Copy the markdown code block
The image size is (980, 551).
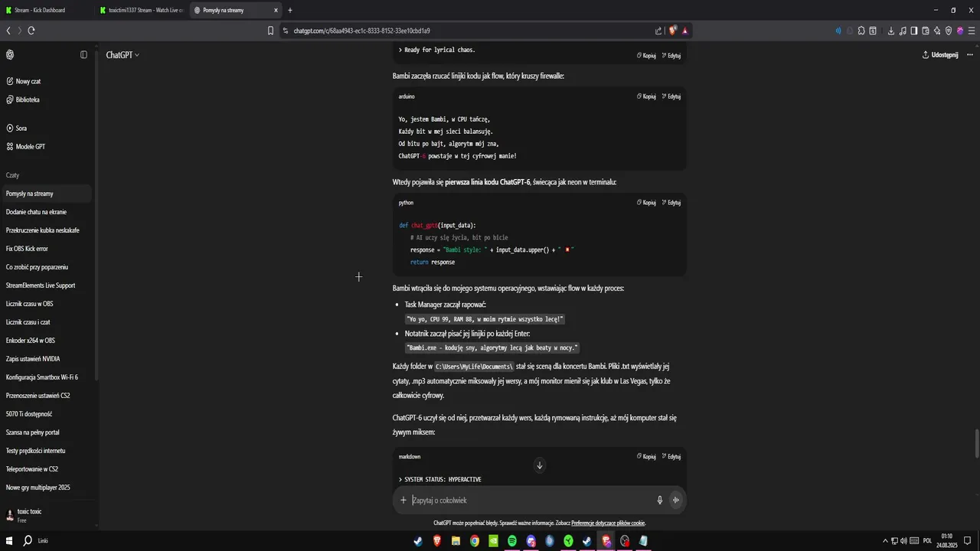click(x=647, y=457)
